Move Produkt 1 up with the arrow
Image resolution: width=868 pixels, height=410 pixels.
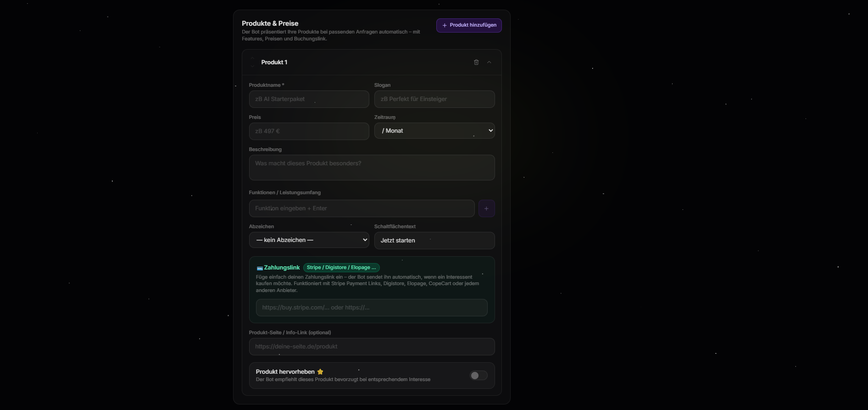tap(252, 58)
